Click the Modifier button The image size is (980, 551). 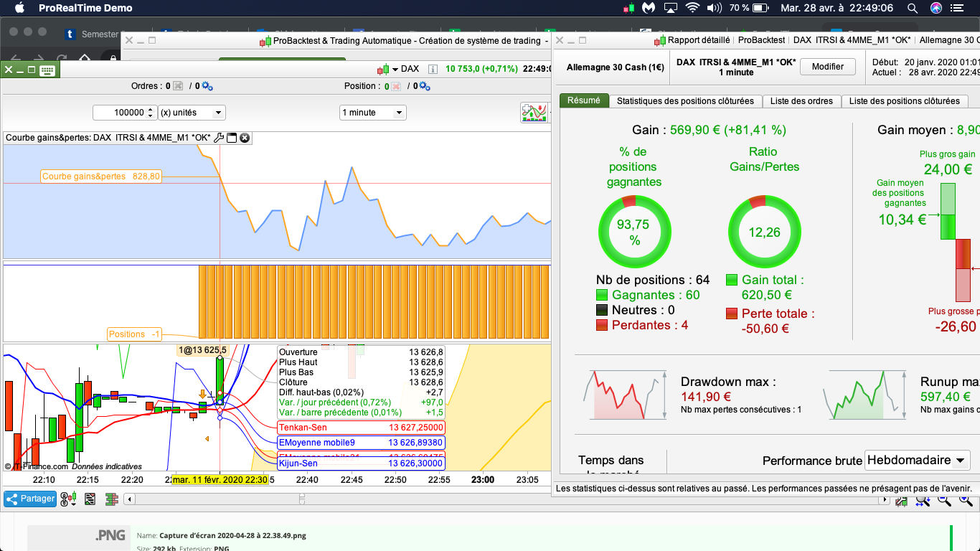(x=828, y=67)
